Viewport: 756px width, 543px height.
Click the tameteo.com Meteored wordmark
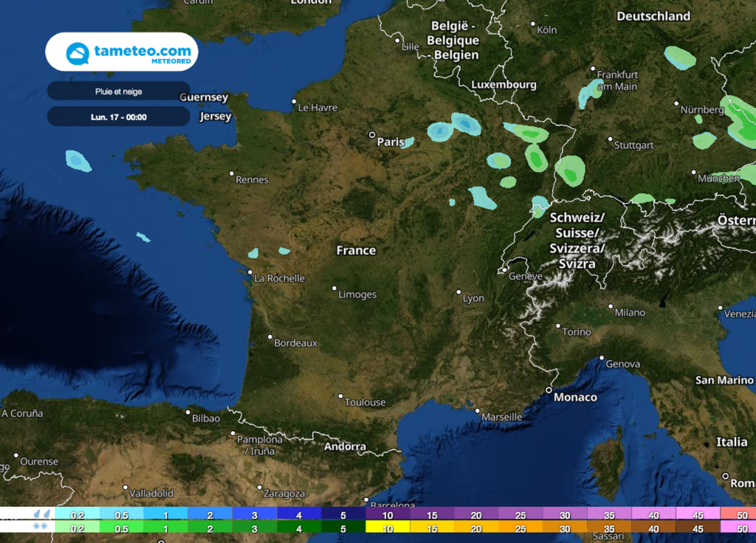[142, 53]
